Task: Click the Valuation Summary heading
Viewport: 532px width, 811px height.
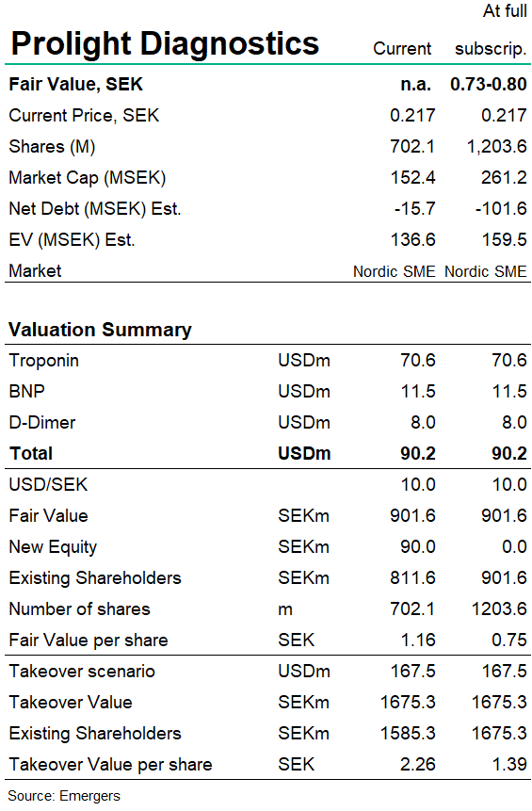Action: tap(101, 330)
